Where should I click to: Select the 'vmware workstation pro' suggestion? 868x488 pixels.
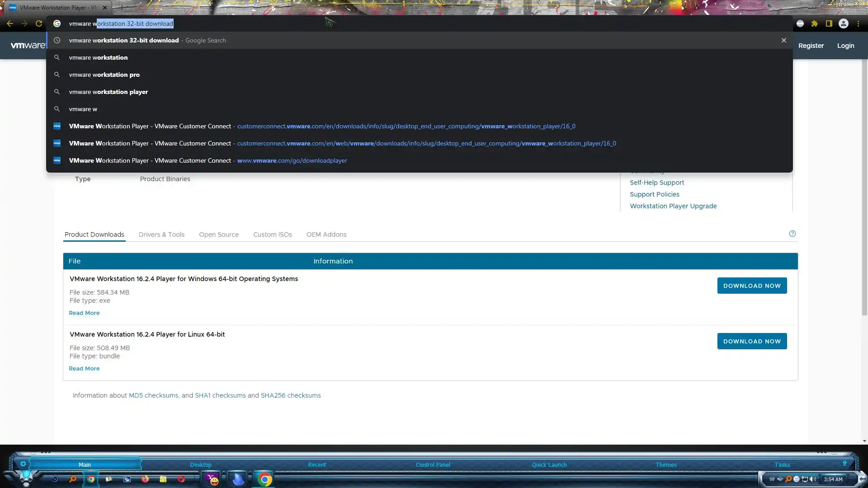pyautogui.click(x=104, y=75)
